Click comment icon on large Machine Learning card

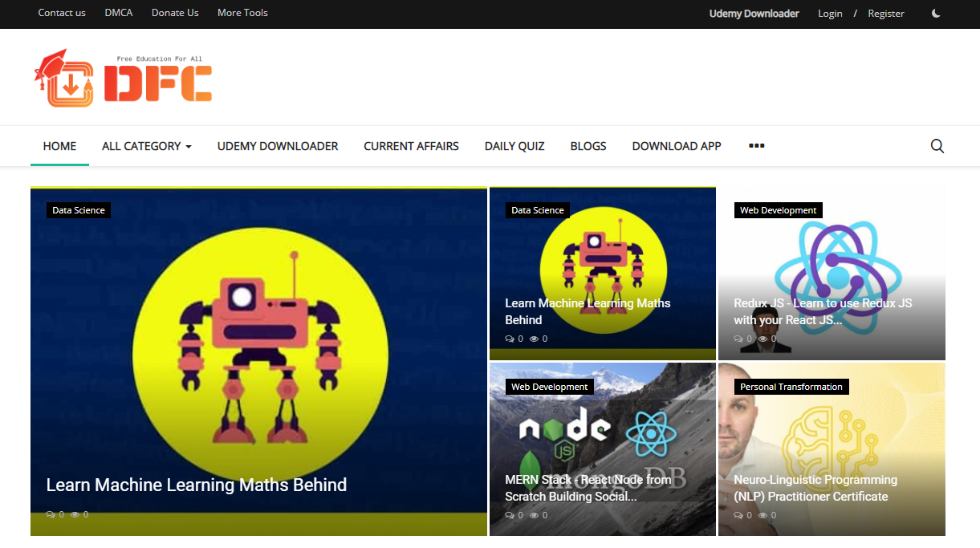(x=51, y=515)
